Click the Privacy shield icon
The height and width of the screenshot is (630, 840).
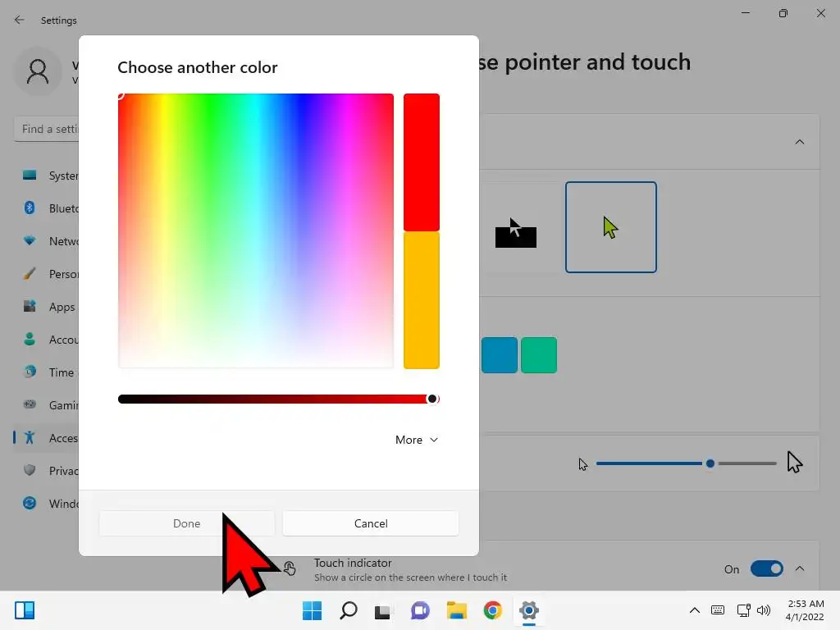tap(30, 470)
